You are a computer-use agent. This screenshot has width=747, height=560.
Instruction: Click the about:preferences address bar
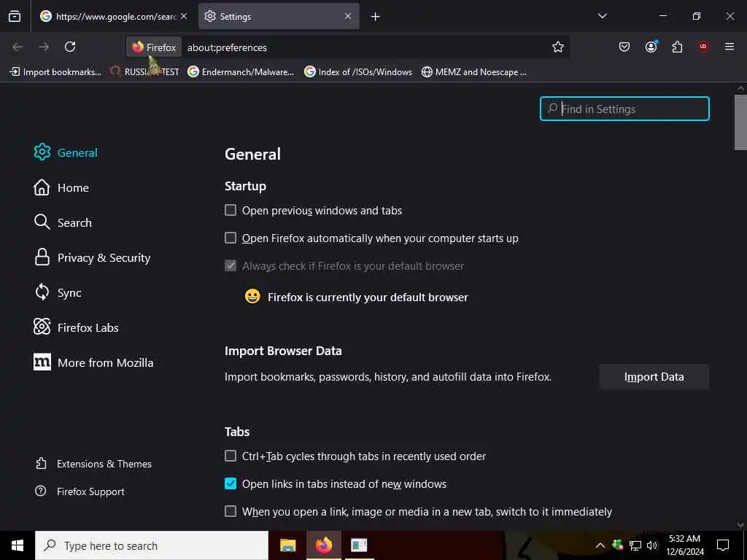pos(367,47)
